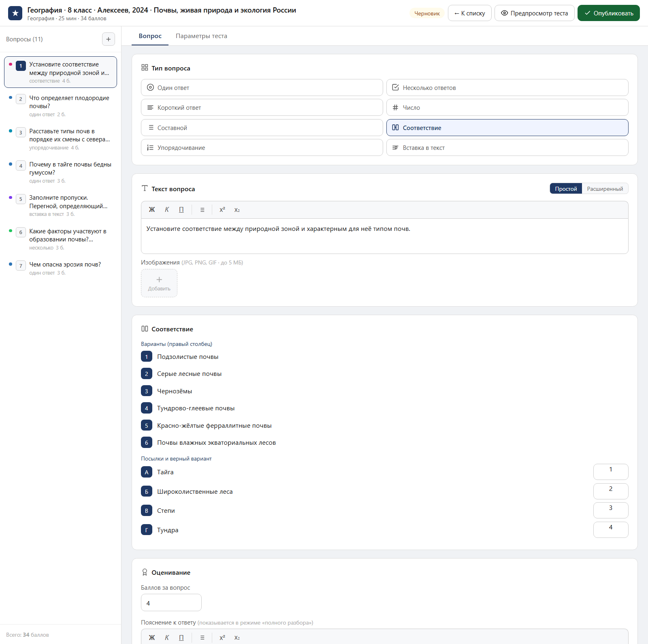Apply subscript in question text toolbar

click(237, 210)
